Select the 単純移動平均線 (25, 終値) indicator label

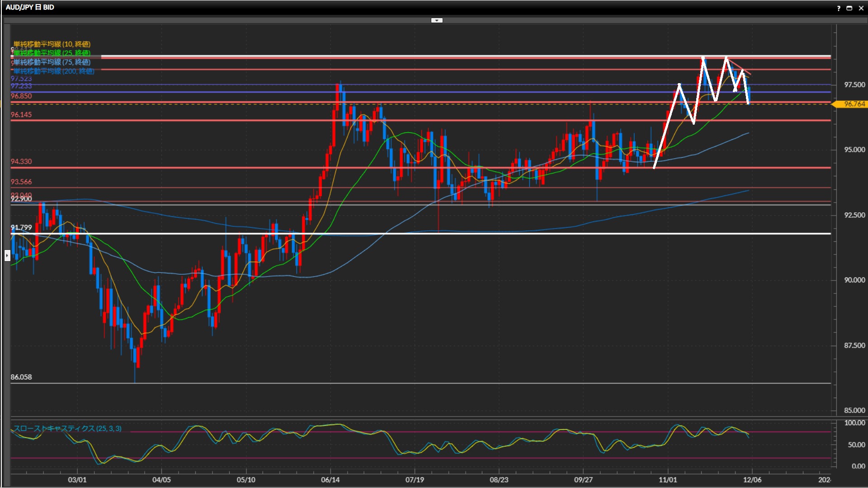point(52,53)
